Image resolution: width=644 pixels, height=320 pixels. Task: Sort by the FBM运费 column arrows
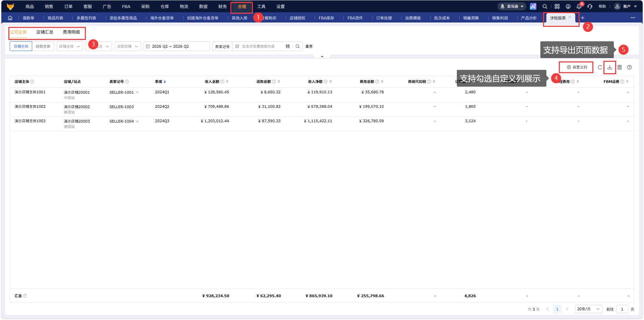[627, 82]
